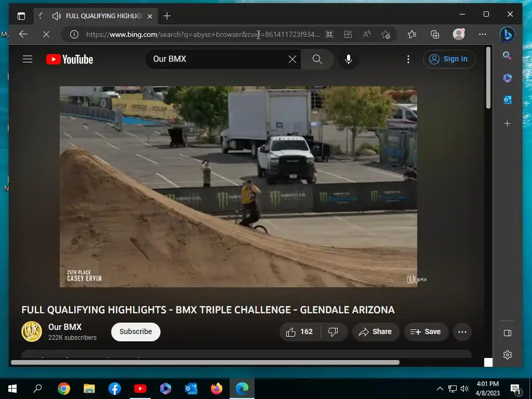This screenshot has width=532, height=399.
Task: Open split screen icon in address bar
Action: [348, 34]
